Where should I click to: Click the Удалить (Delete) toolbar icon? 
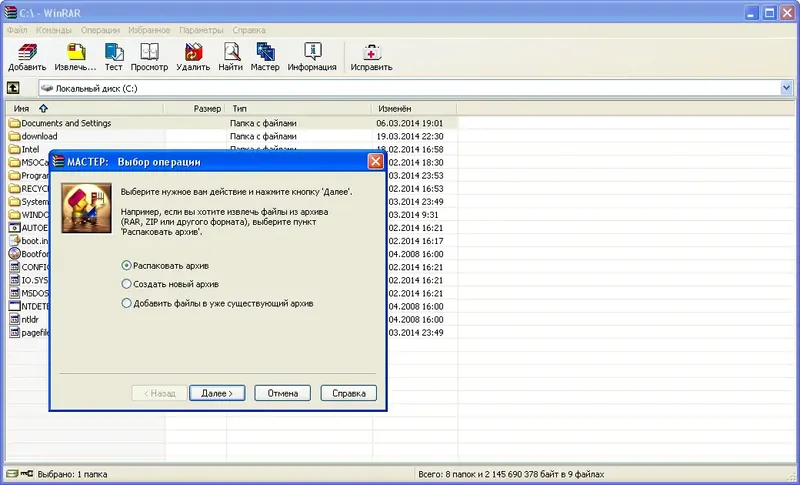point(193,57)
